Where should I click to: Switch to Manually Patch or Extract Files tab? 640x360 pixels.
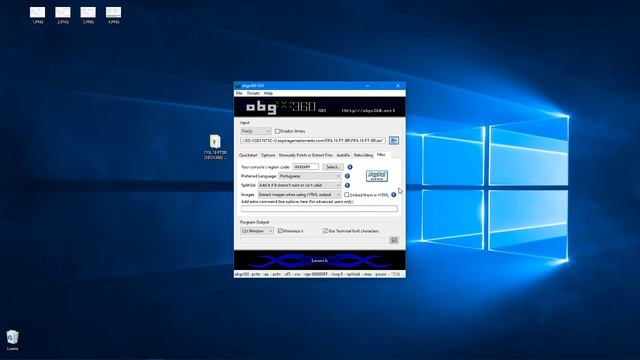[x=306, y=155]
